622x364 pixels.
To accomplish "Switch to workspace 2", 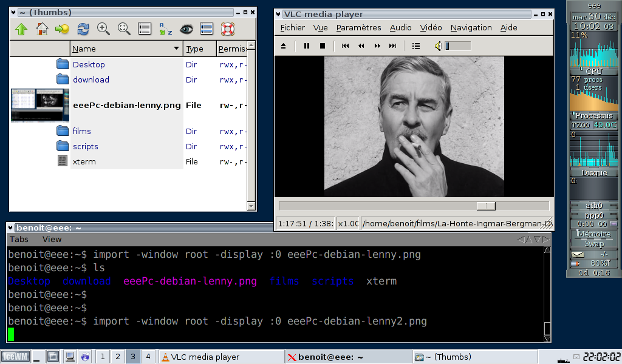I will pyautogui.click(x=118, y=357).
